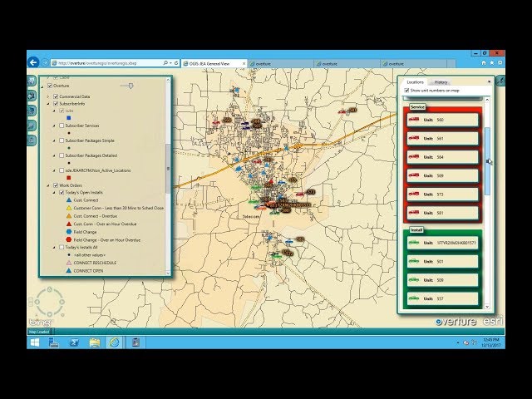The image size is (532, 399).
Task: Enable Subscriber Packages Detailed checkbox
Action: pos(62,155)
